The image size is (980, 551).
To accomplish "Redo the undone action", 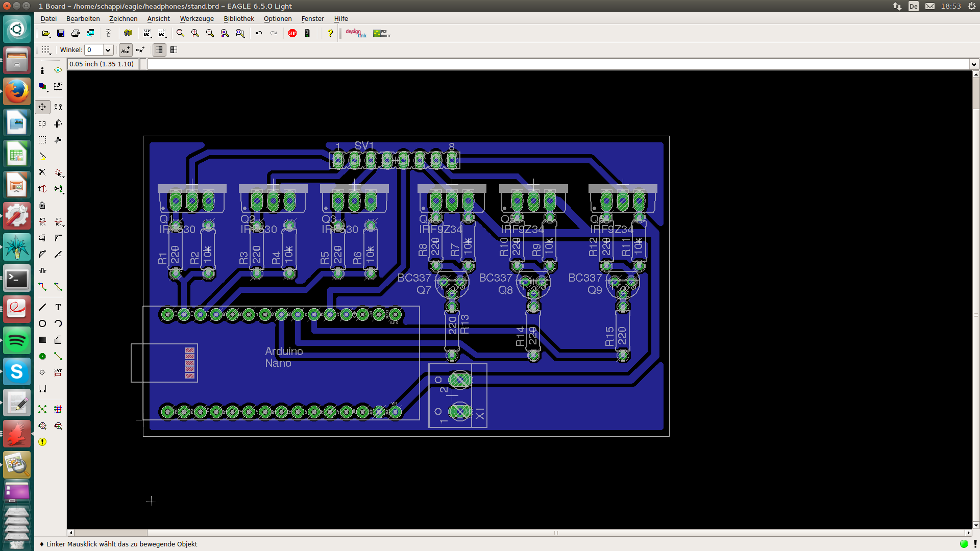I will (274, 34).
